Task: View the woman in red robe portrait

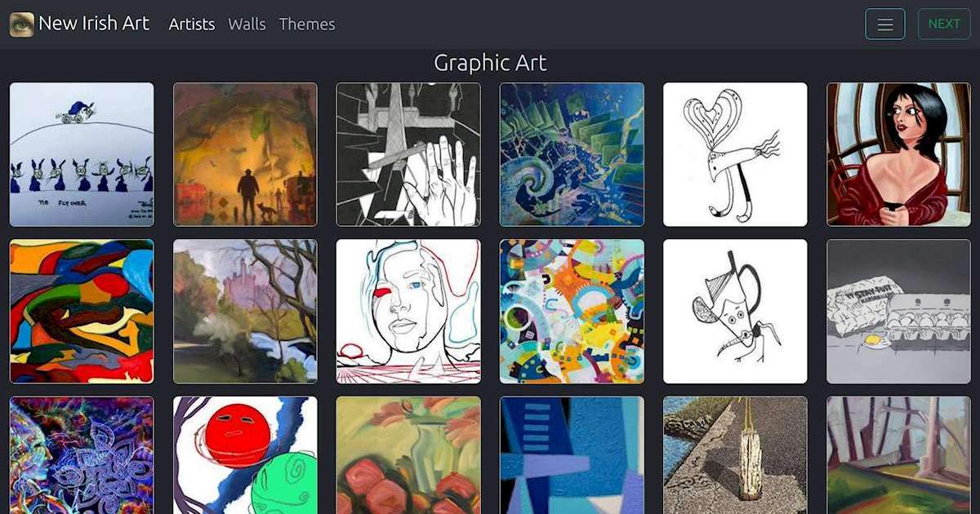Action: (898, 153)
